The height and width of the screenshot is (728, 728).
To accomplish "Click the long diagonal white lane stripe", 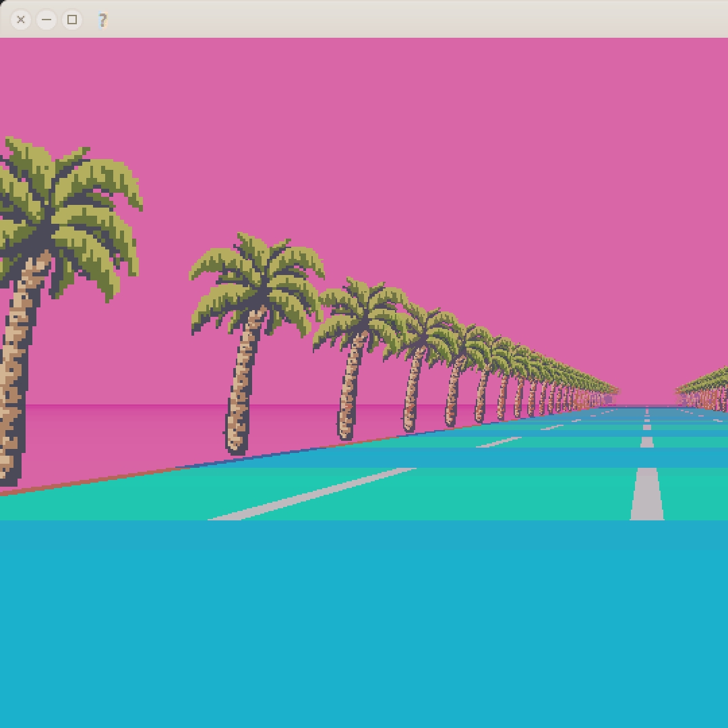I will point(312,494).
